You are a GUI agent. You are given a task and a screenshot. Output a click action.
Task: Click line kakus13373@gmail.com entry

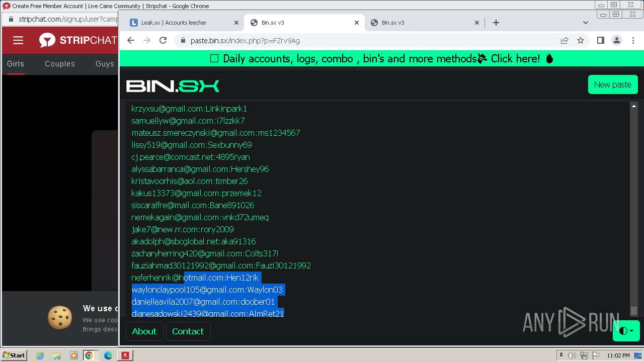click(196, 193)
